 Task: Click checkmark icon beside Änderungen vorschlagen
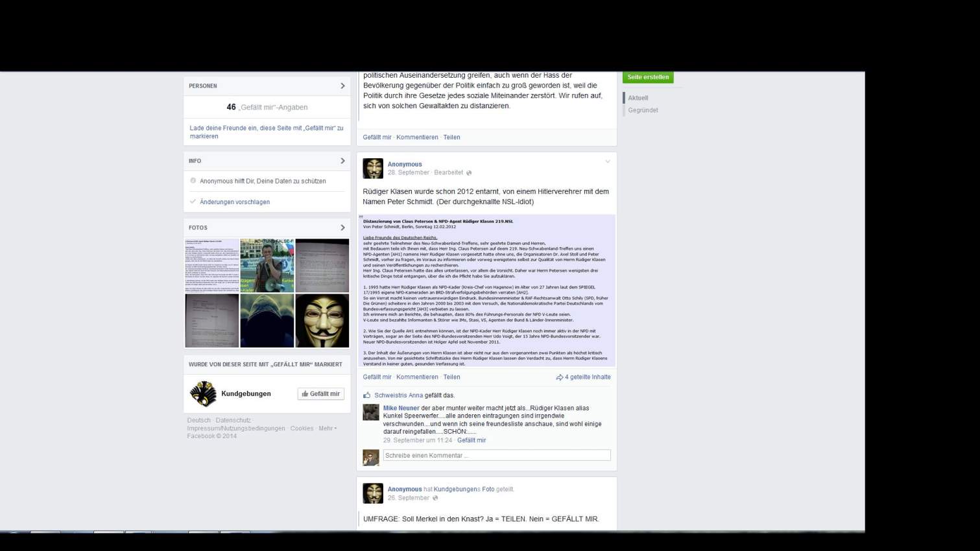193,202
